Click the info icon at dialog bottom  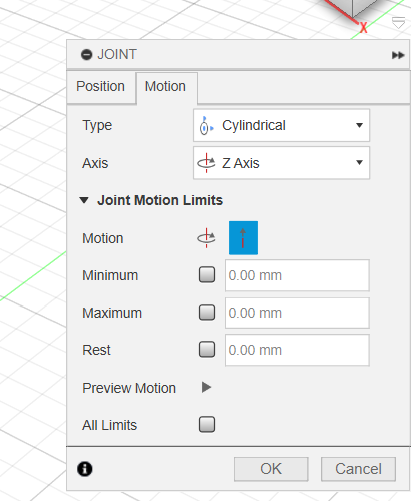(85, 469)
